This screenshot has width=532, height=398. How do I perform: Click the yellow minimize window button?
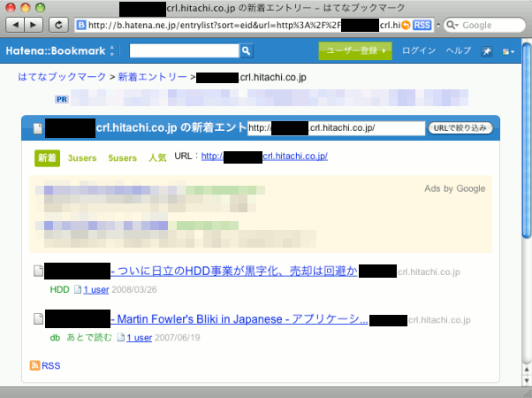(26, 7)
